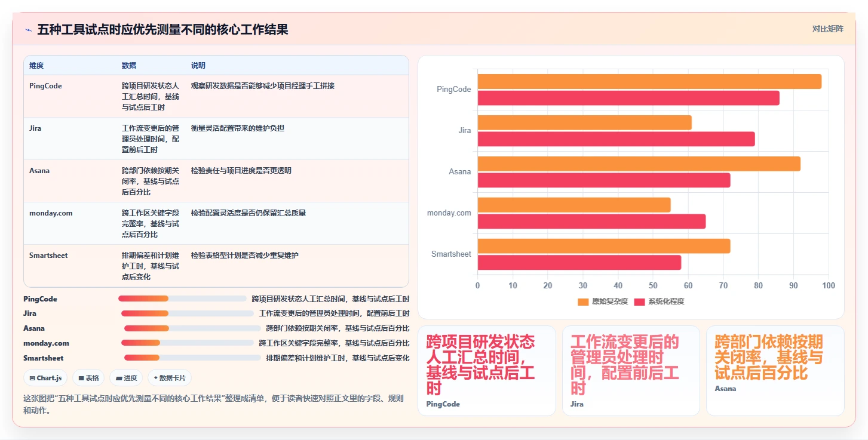
Task: Open the Jira data card
Action: pos(631,371)
